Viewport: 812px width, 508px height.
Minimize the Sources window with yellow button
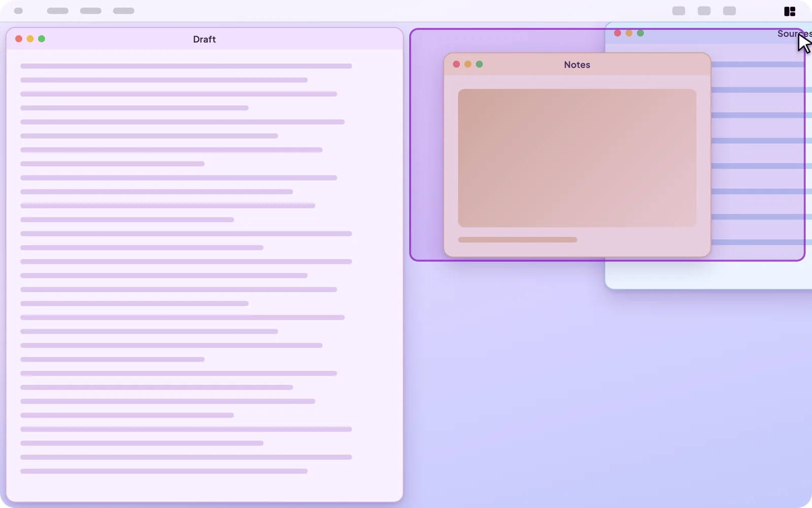pos(629,33)
